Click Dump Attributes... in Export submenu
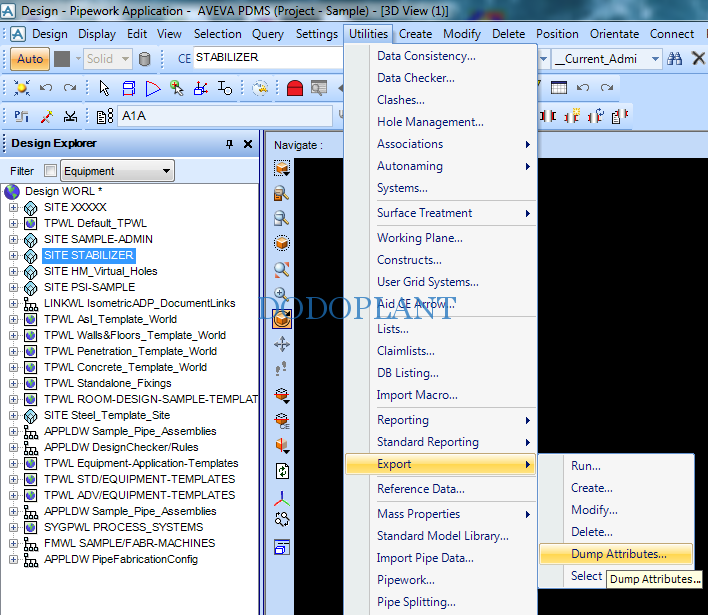 pos(616,554)
